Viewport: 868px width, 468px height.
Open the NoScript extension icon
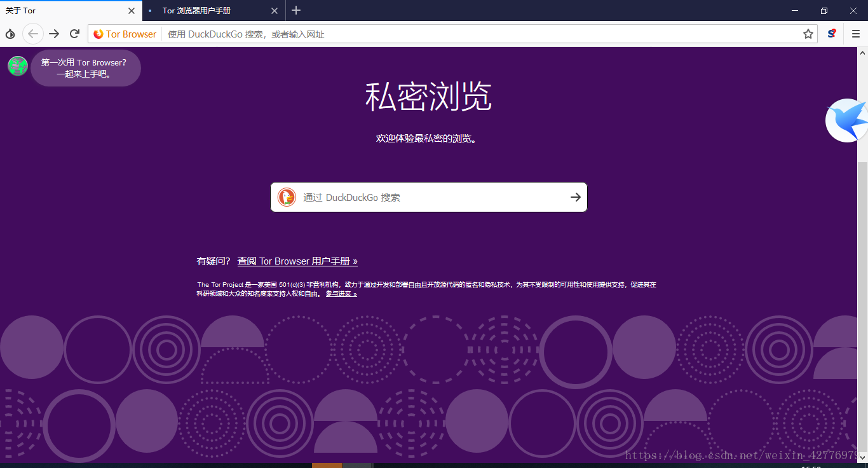[x=832, y=34]
